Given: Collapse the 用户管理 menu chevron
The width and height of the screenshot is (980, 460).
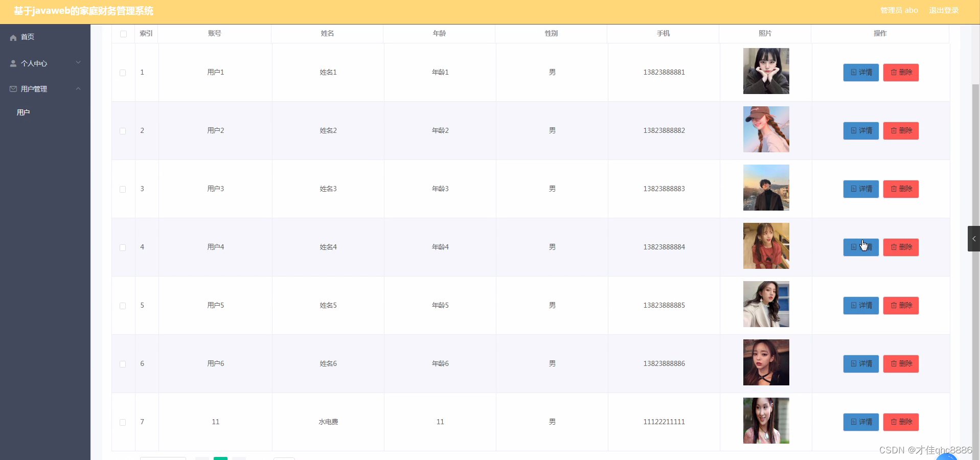Looking at the screenshot, I should point(78,88).
